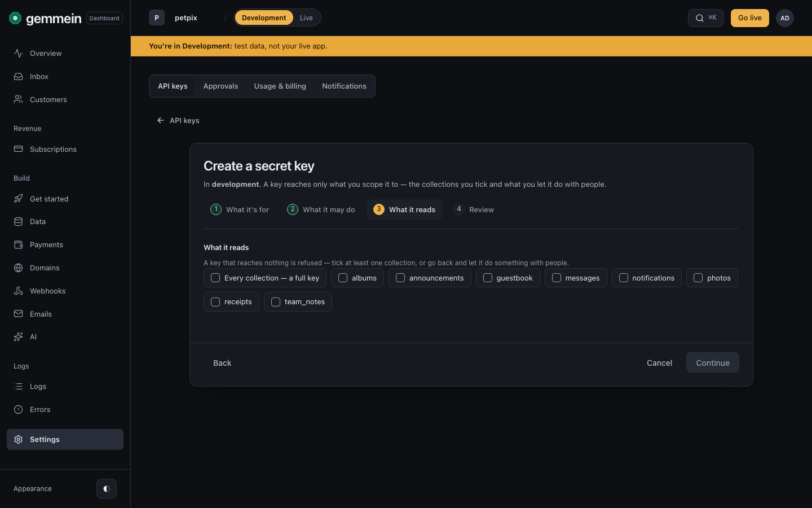Open the petpix project switcher

[x=182, y=18]
